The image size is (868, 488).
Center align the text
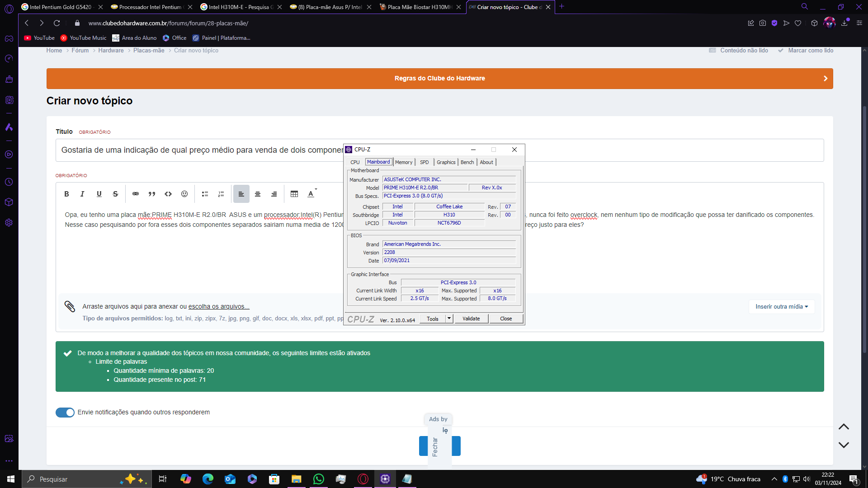[x=258, y=194]
